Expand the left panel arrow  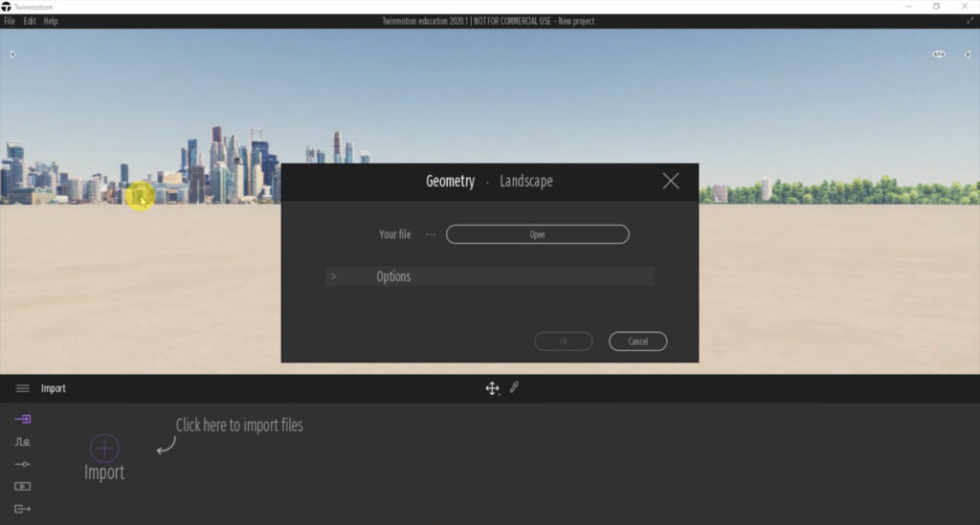[12, 55]
